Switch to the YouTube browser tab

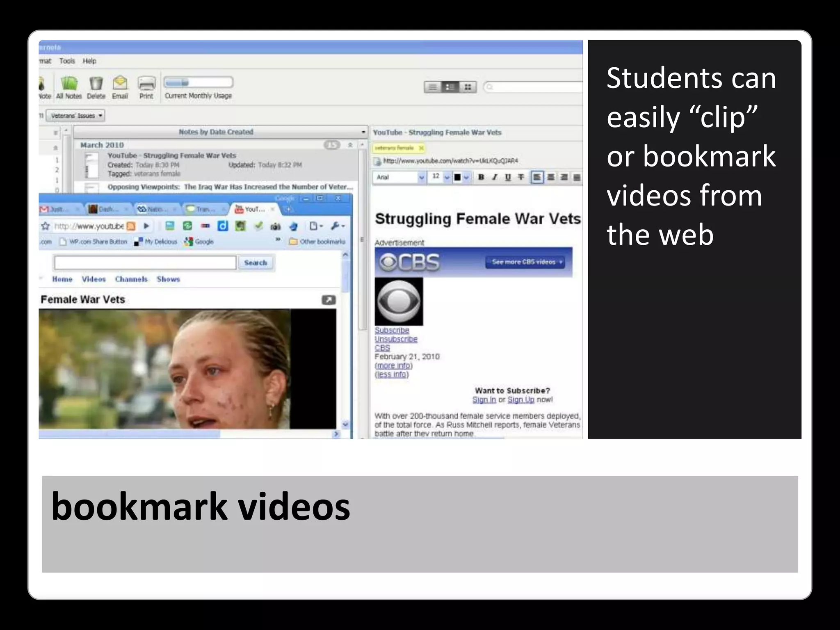254,209
